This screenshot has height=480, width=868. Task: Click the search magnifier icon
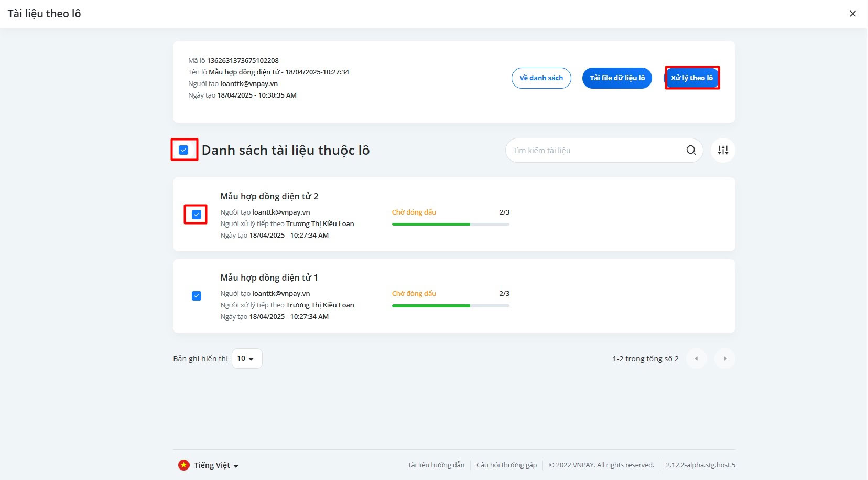pos(691,151)
